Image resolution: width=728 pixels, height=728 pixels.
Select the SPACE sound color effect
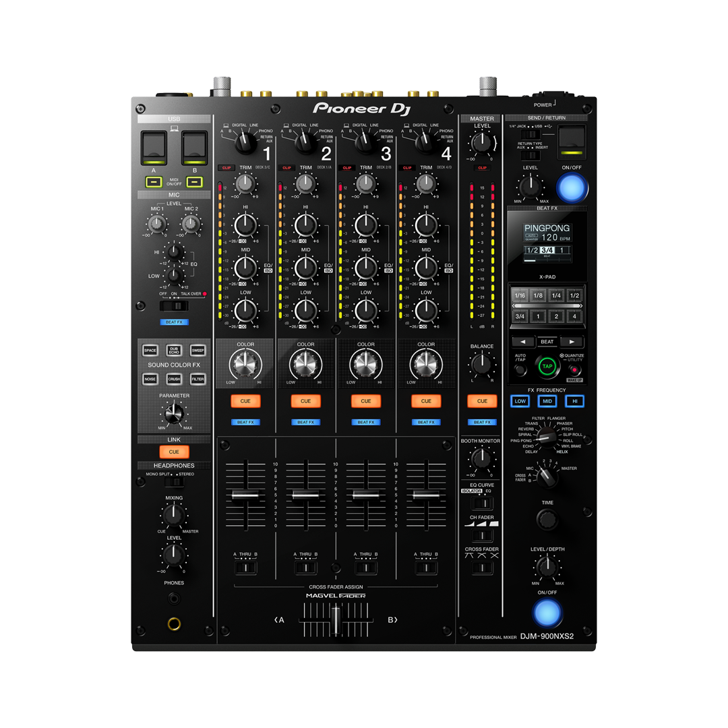(x=150, y=351)
